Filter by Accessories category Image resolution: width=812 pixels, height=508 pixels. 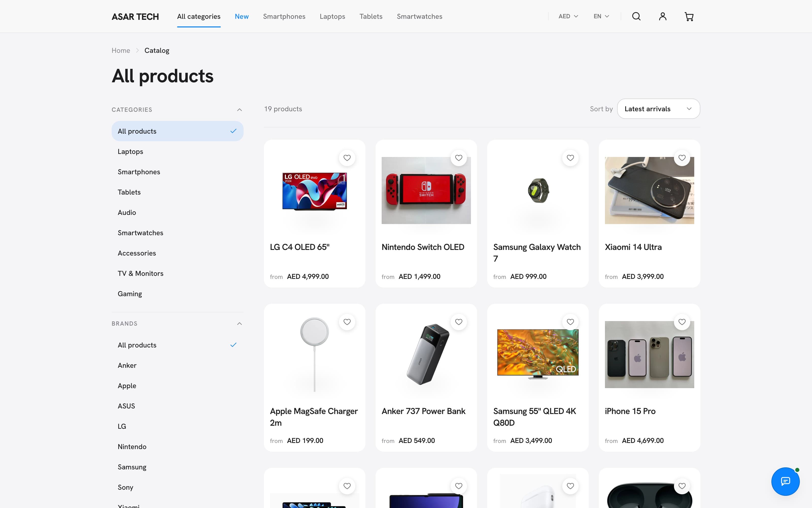[x=178, y=253]
